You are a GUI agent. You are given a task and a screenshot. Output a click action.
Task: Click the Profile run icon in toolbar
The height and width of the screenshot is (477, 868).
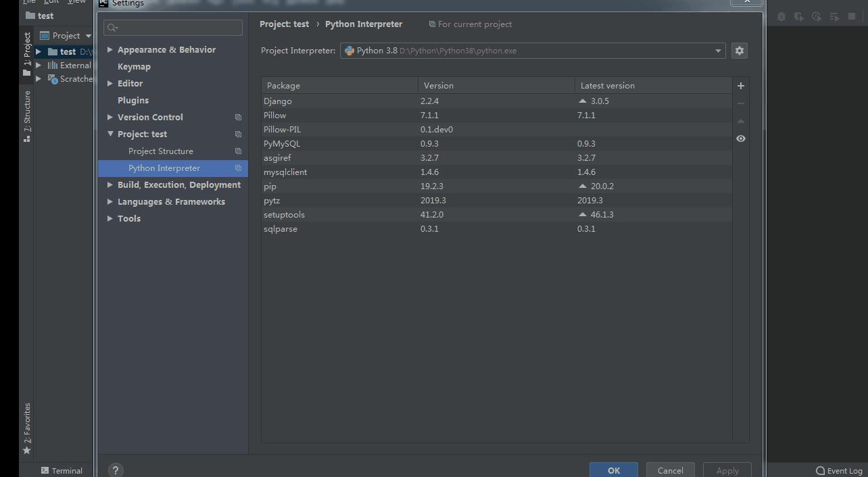pyautogui.click(x=817, y=16)
